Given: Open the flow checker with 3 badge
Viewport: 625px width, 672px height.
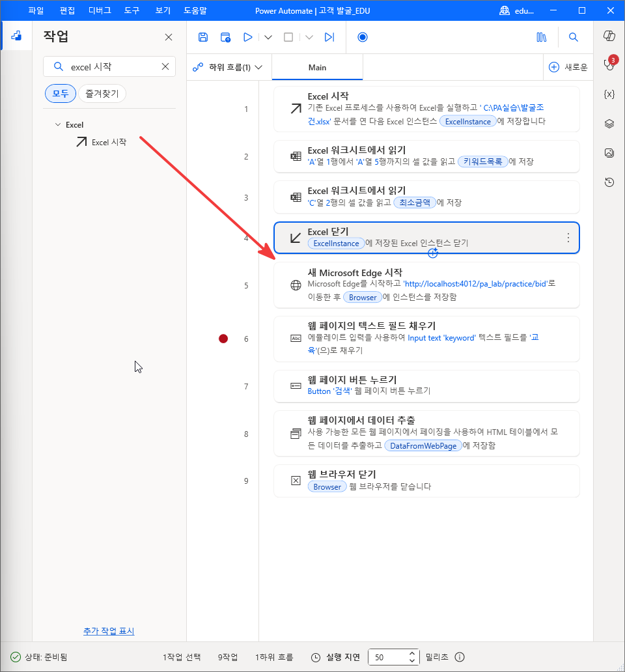Looking at the screenshot, I should 609,63.
